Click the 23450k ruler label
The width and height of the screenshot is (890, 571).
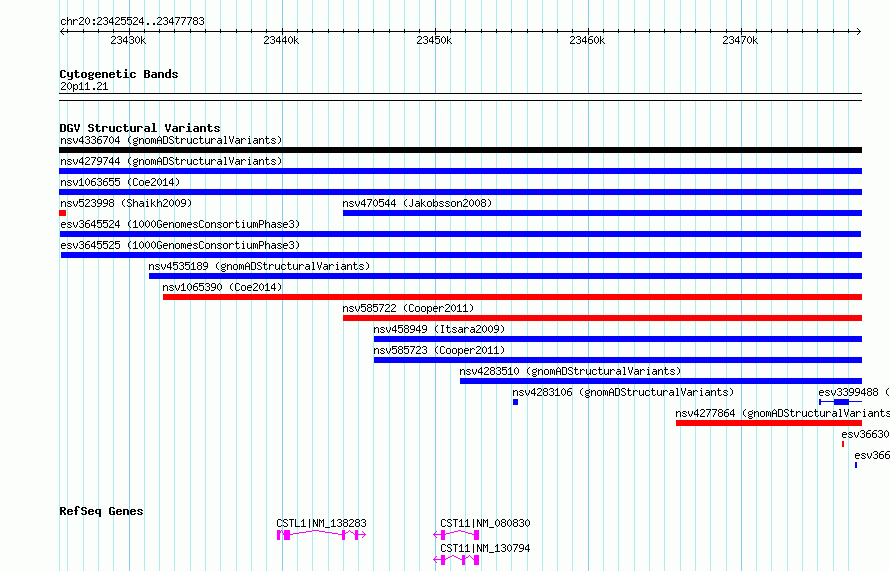coord(434,40)
